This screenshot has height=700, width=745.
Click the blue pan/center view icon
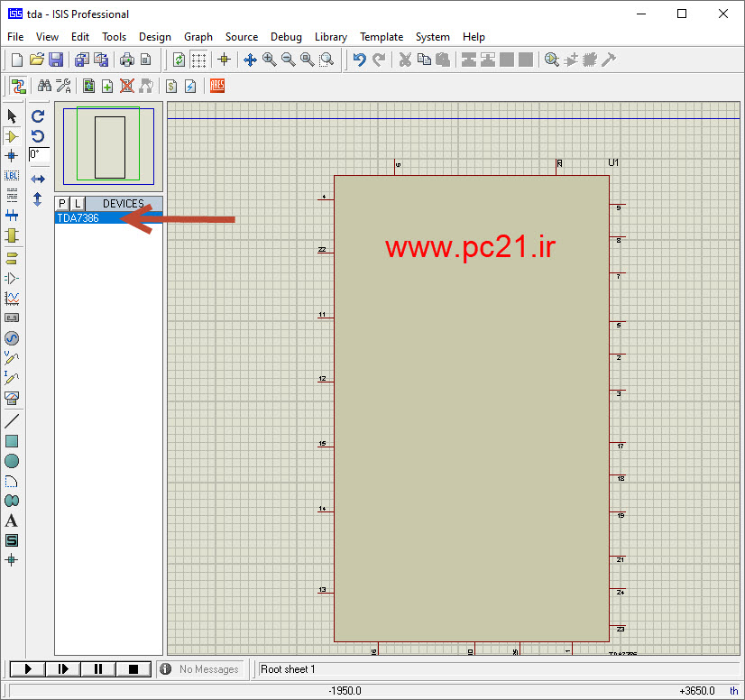[x=250, y=60]
